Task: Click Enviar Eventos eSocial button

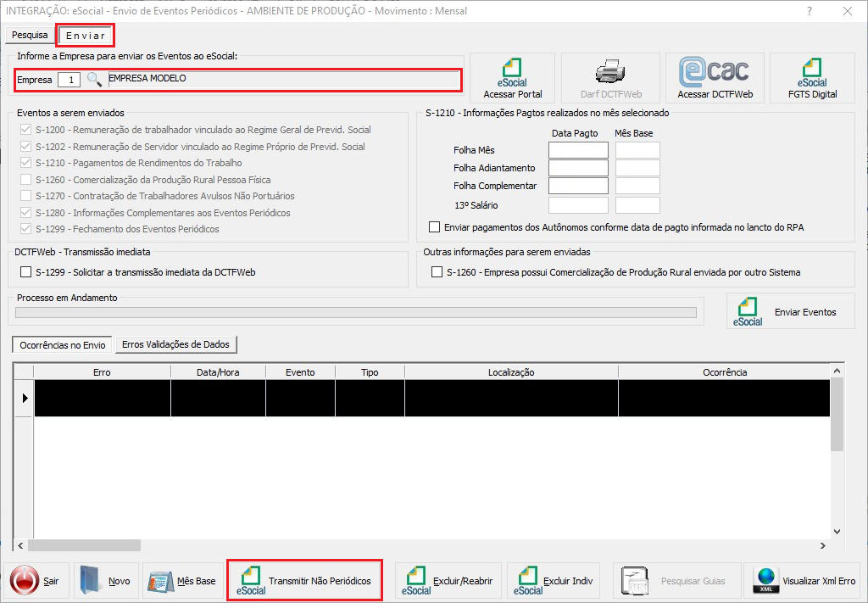Action: tap(790, 312)
